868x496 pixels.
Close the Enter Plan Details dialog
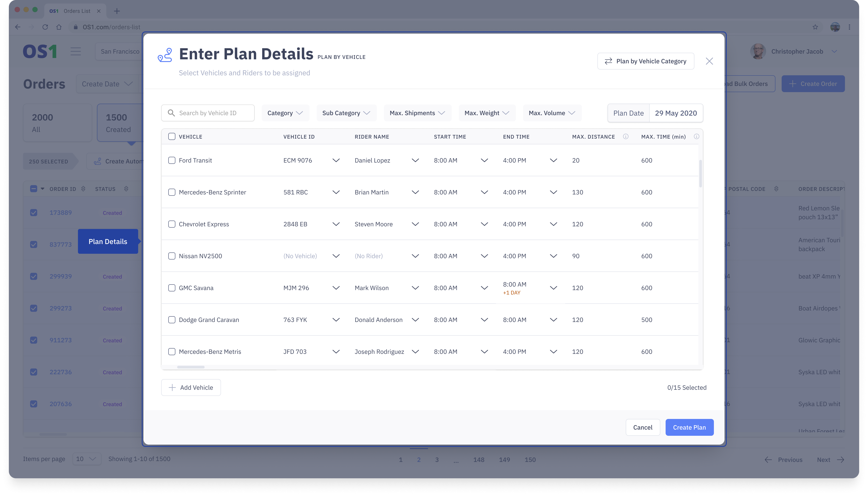(709, 61)
